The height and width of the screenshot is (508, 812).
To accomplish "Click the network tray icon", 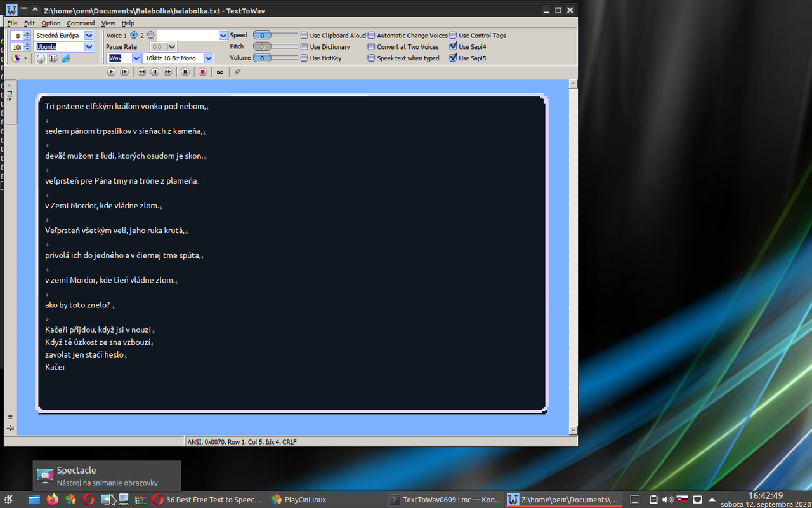I will point(697,499).
